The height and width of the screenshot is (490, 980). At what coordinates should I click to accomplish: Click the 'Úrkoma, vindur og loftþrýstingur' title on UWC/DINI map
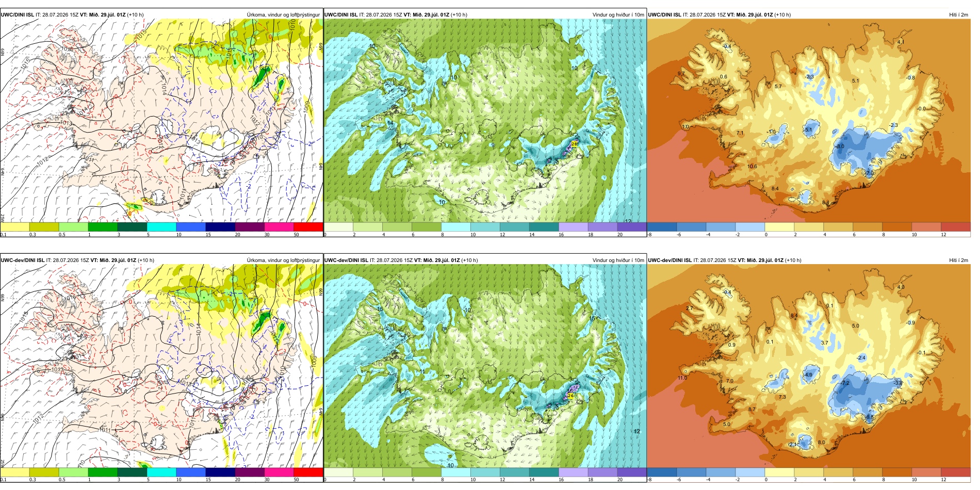point(283,14)
